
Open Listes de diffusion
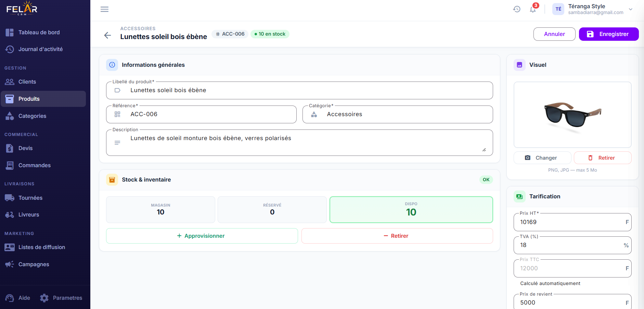point(43,247)
